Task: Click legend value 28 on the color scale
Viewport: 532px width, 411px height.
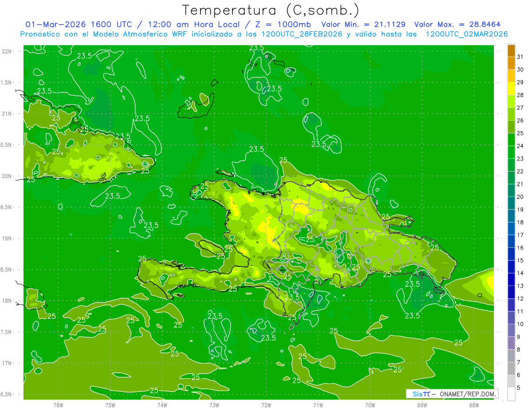Action: coord(520,95)
